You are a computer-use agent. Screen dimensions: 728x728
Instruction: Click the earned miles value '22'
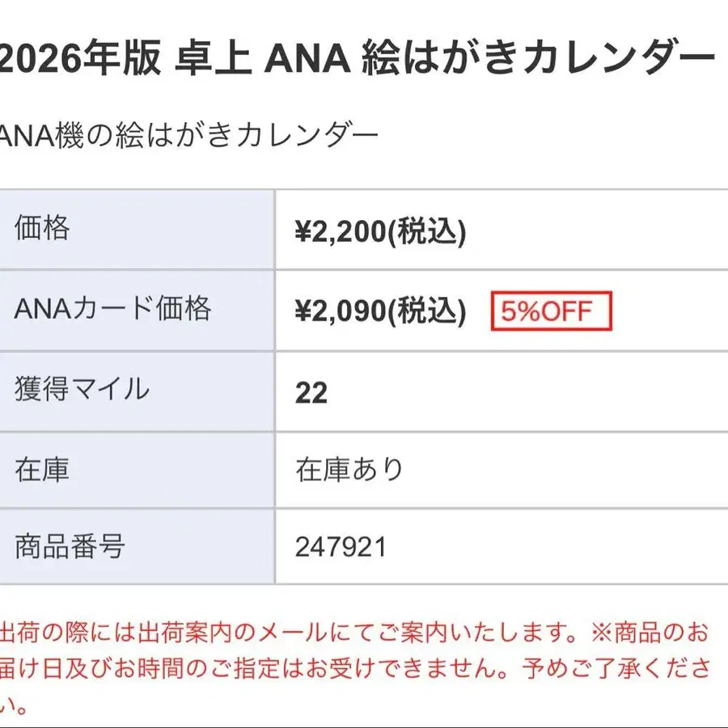click(311, 393)
